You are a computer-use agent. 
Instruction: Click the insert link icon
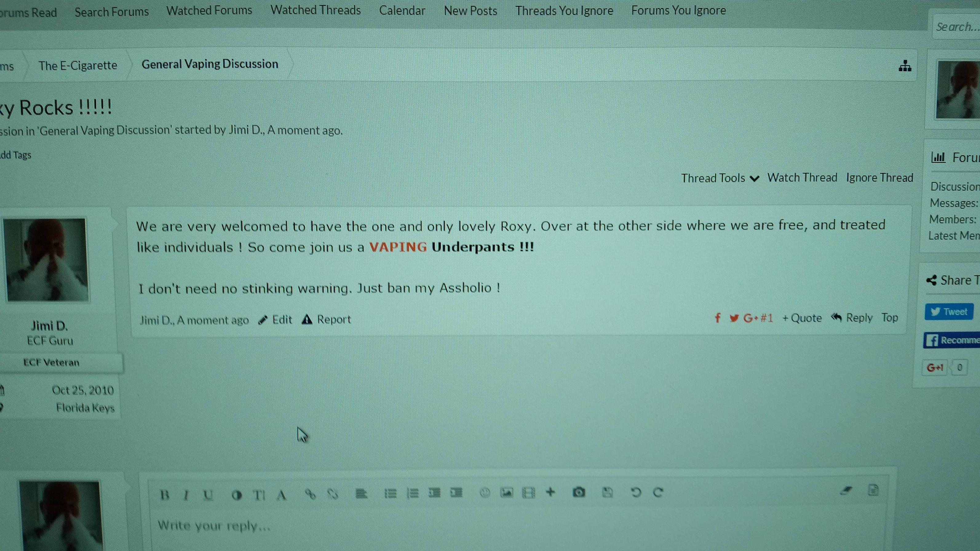(x=311, y=494)
